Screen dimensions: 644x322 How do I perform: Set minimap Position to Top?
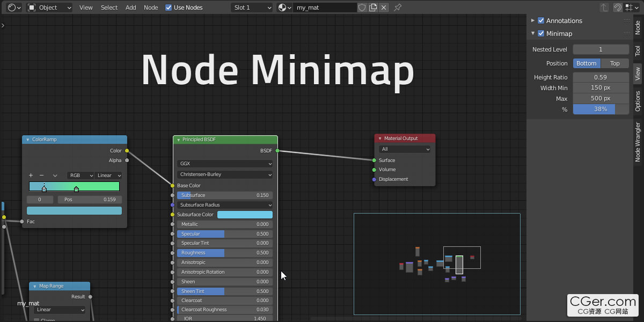614,63
